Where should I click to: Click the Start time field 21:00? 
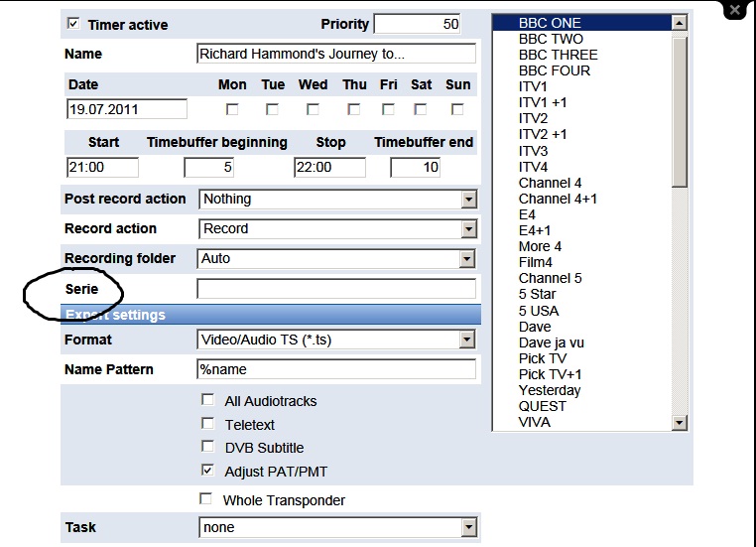(102, 168)
